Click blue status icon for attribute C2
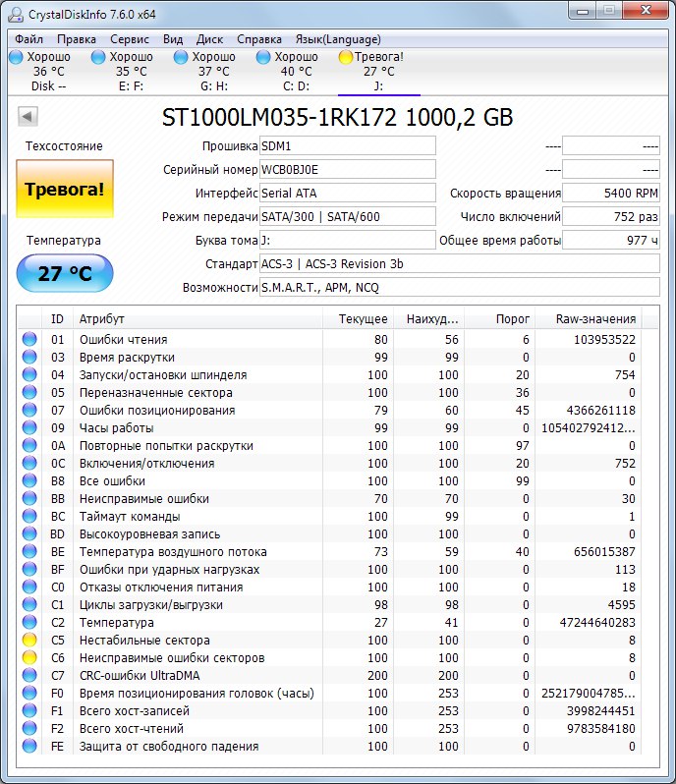 pos(29,623)
